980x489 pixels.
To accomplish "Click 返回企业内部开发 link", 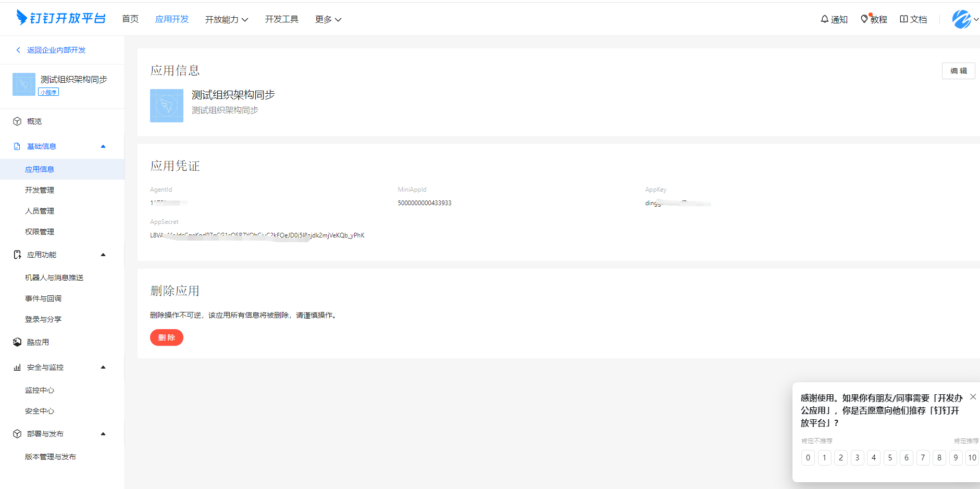I will click(56, 50).
